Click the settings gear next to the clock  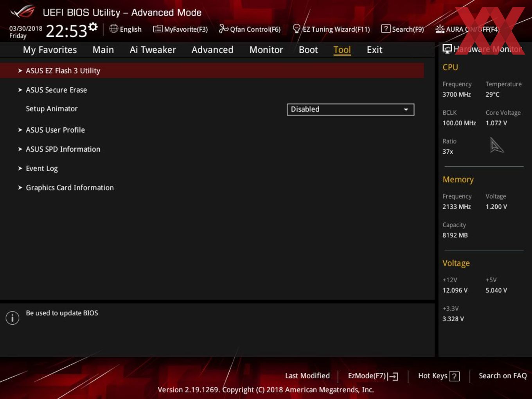point(93,27)
